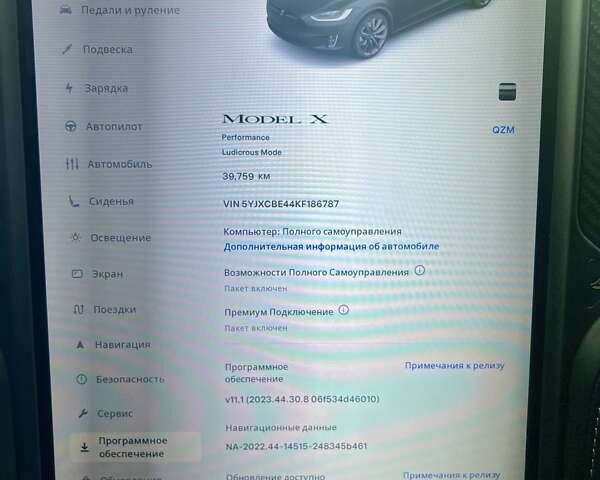Show info for Премиум Подключение
Image resolution: width=600 pixels, height=480 pixels.
click(344, 311)
